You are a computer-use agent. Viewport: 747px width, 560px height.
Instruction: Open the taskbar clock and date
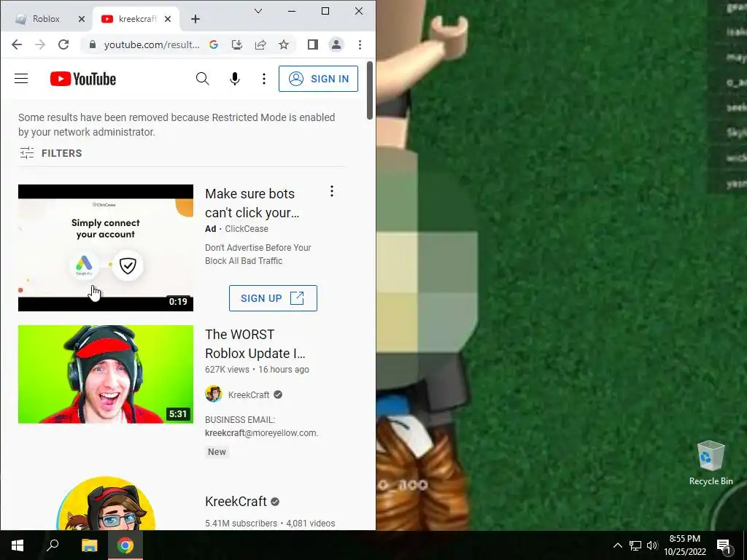(x=684, y=545)
